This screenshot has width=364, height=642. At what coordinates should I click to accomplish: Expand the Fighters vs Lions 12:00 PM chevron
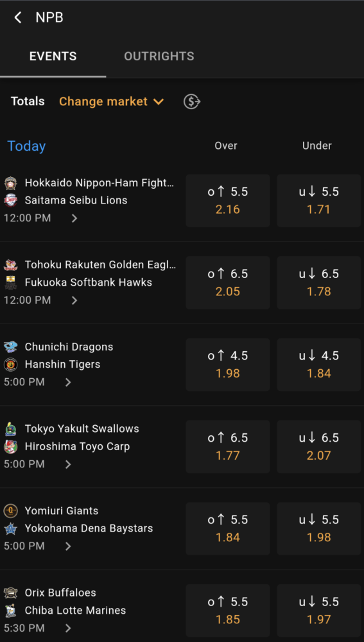click(74, 218)
